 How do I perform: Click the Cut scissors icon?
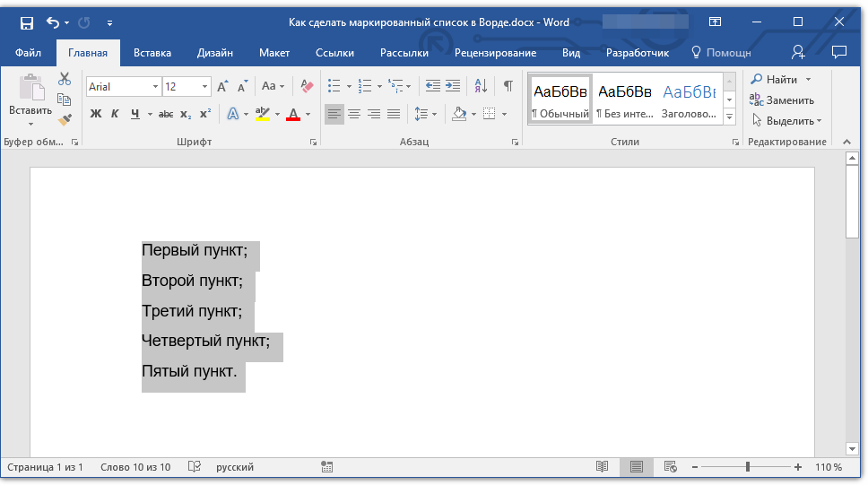click(65, 79)
